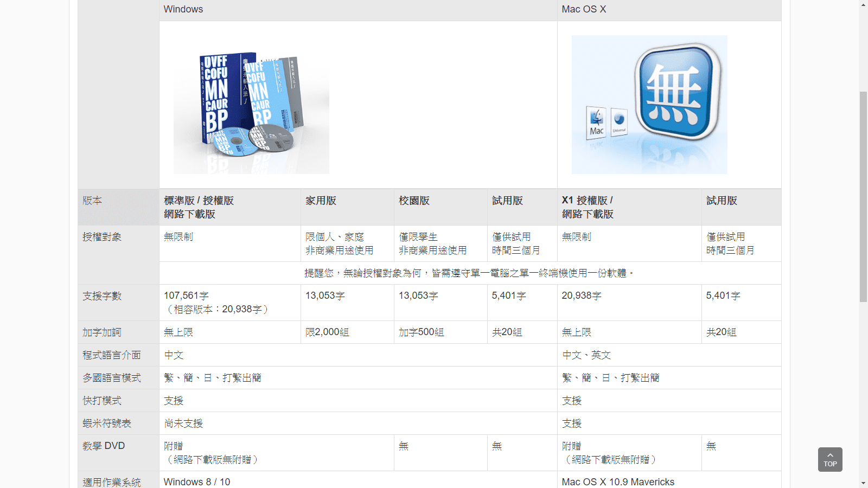Click the vertical scrollbar thumb
Screen dimensions: 868x488
tap(863, 195)
